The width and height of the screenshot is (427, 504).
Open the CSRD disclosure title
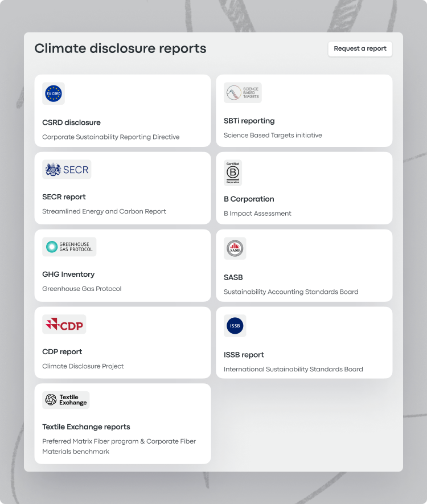tap(71, 122)
